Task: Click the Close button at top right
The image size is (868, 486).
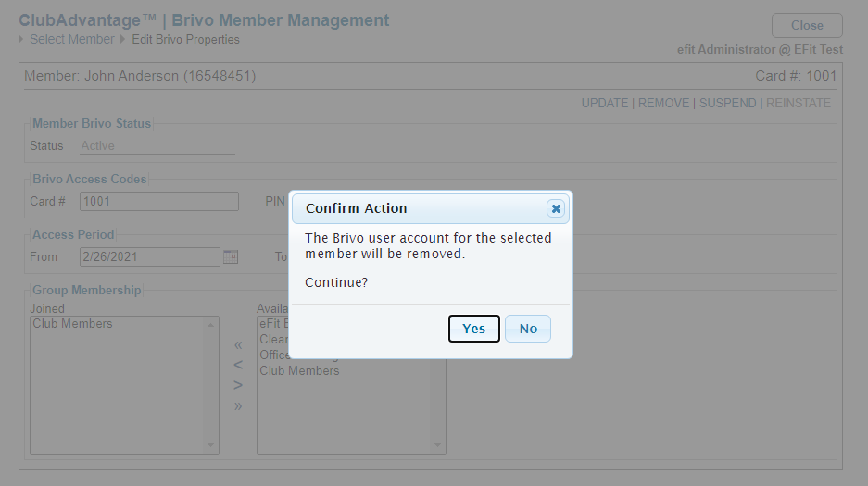Action: click(x=807, y=25)
